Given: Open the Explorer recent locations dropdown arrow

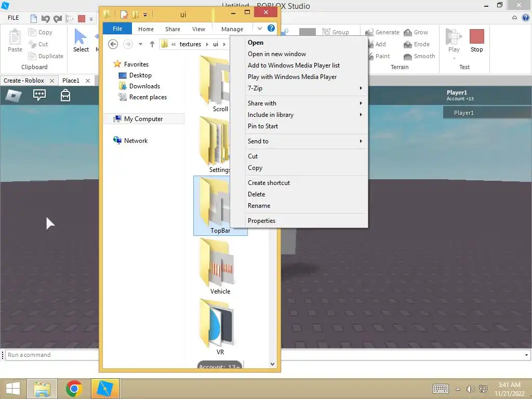Looking at the screenshot, I should [140, 44].
